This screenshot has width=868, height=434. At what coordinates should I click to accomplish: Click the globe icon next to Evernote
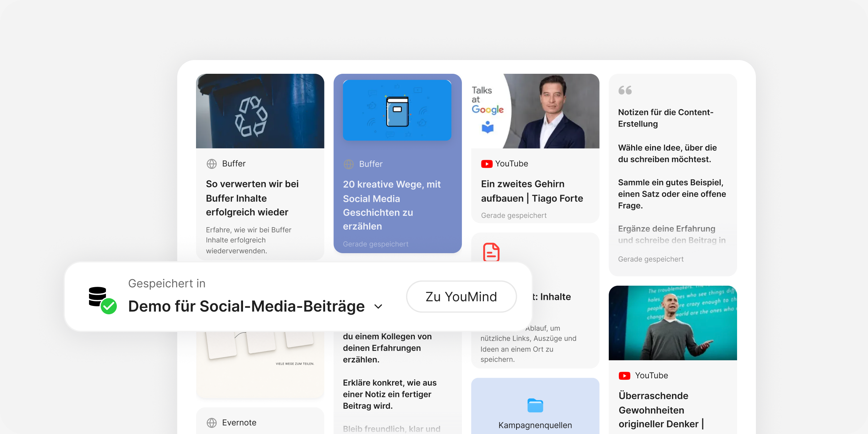(212, 423)
